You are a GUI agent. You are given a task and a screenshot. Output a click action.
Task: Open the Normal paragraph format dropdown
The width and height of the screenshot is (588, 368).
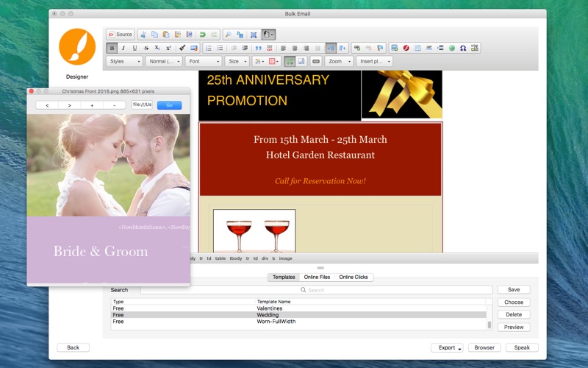tap(164, 62)
